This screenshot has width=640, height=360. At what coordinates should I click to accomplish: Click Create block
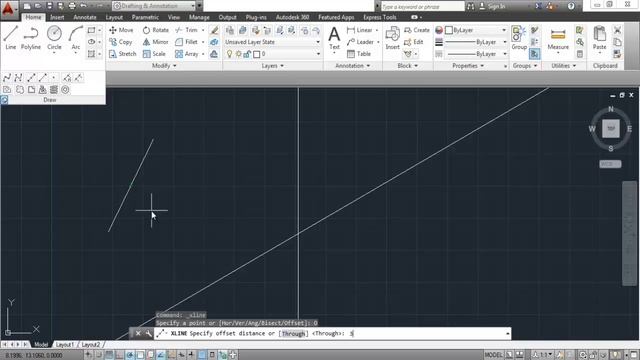[x=417, y=30]
